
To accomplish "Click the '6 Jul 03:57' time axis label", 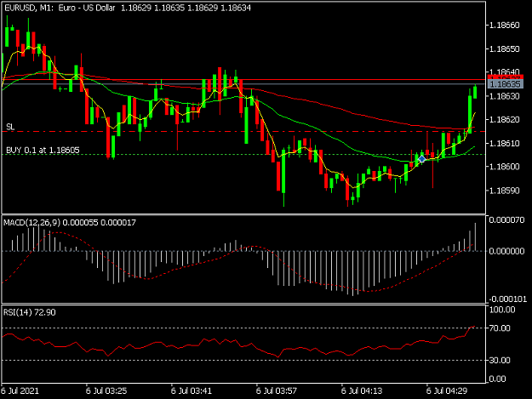I will click(x=277, y=390).
